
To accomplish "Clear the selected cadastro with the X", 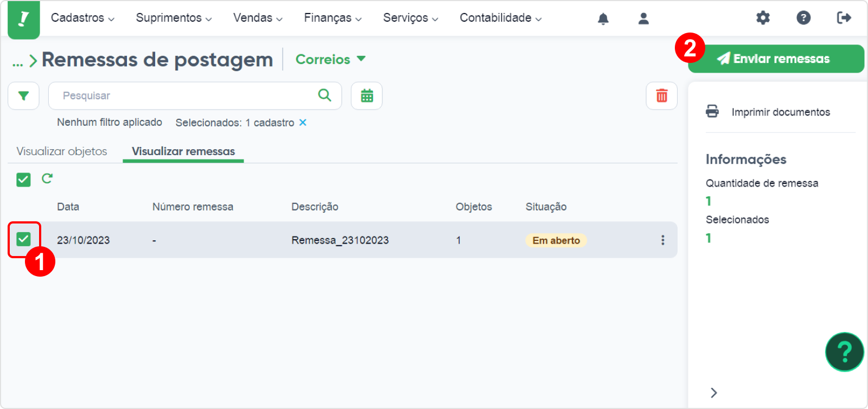I will [x=303, y=123].
